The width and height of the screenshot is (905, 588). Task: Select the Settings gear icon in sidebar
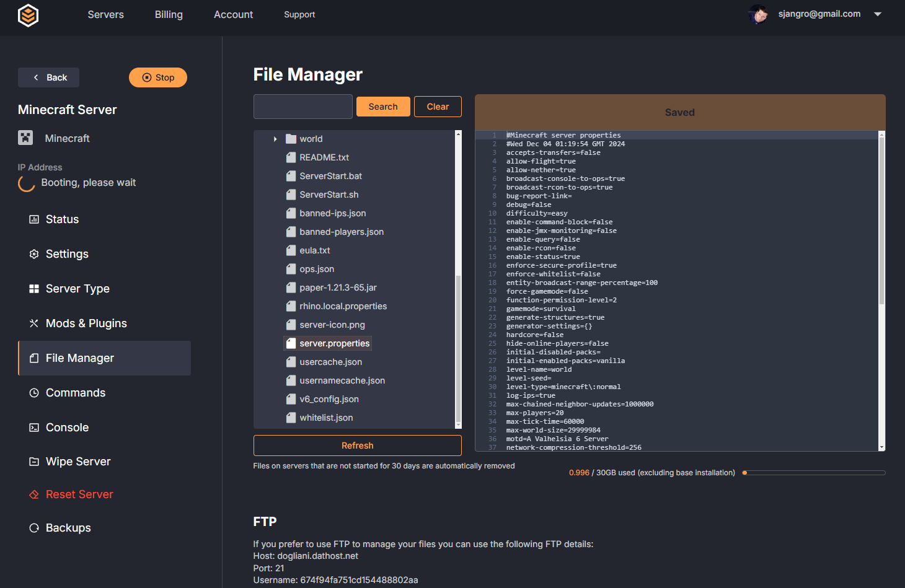coord(33,253)
